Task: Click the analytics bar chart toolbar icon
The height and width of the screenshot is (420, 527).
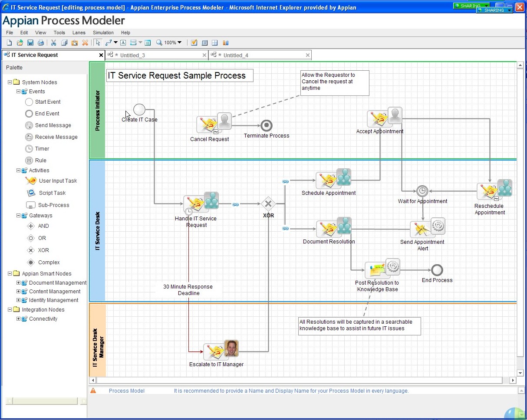Action: pos(226,43)
